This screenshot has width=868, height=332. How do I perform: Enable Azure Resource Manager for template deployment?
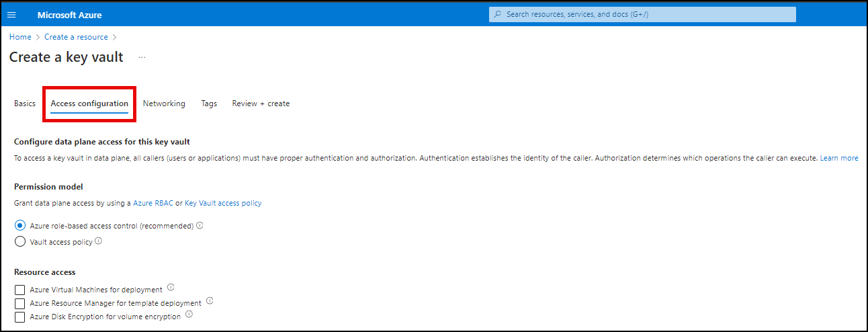20,303
